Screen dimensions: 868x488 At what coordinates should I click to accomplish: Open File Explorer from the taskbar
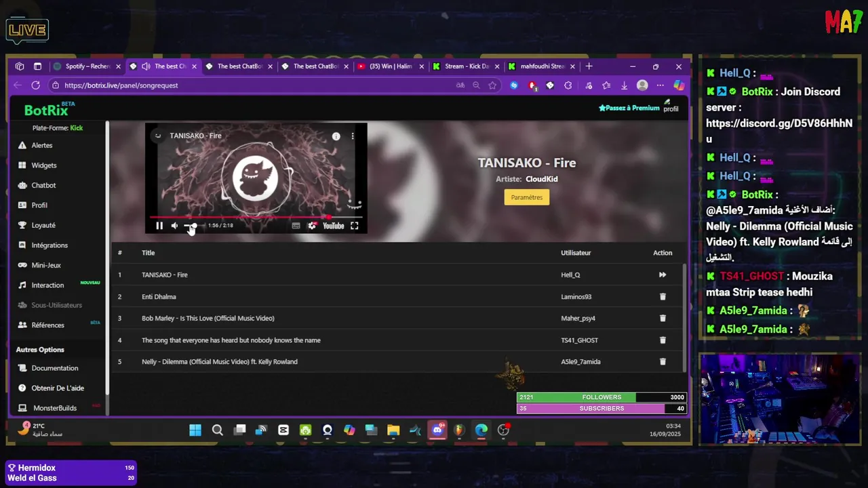pyautogui.click(x=393, y=430)
